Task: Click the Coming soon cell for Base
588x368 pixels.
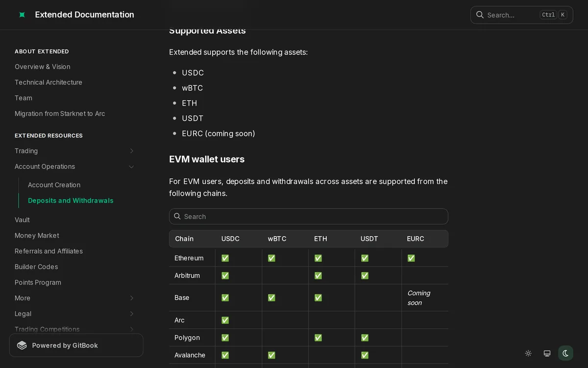Action: click(419, 298)
